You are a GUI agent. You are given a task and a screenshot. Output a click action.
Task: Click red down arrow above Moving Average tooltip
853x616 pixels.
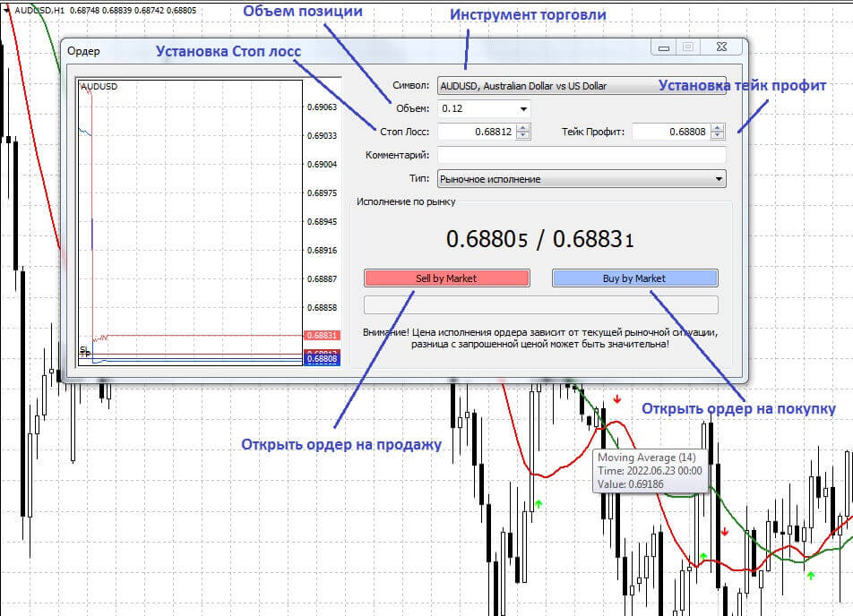point(616,399)
